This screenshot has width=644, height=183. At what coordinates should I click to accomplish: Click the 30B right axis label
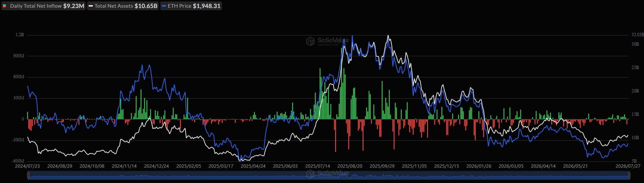(x=635, y=44)
